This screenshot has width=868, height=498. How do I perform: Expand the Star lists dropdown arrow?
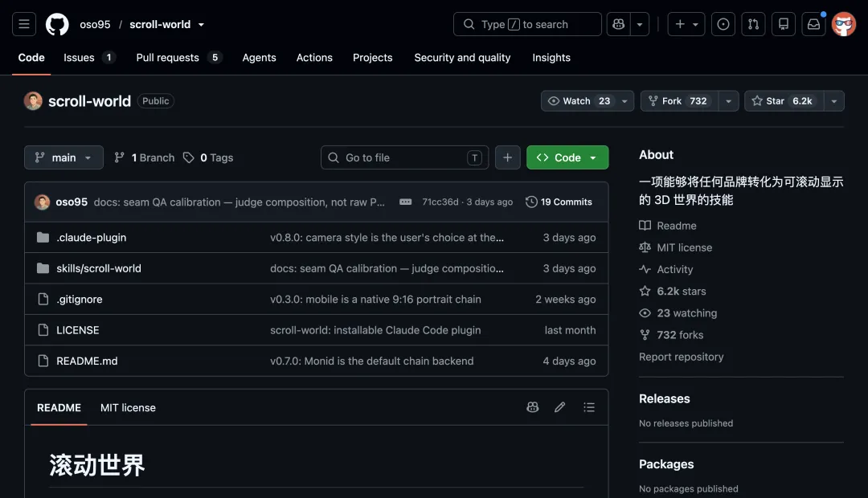833,100
